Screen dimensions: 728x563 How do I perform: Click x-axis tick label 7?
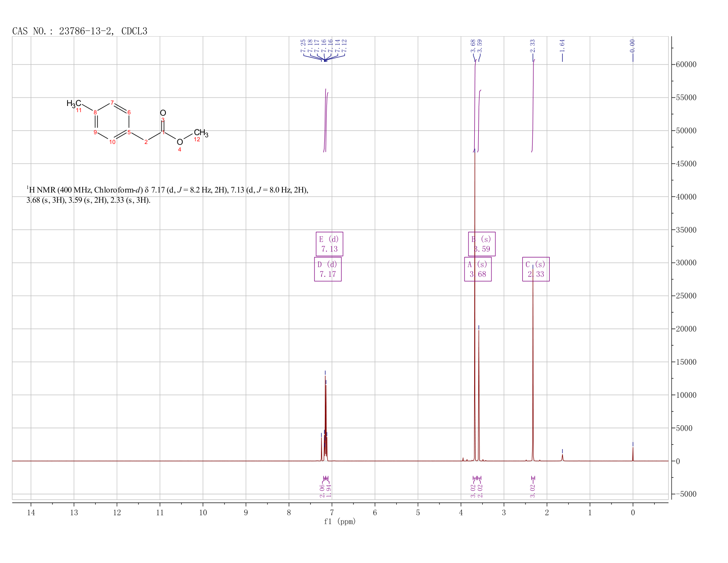coord(332,512)
